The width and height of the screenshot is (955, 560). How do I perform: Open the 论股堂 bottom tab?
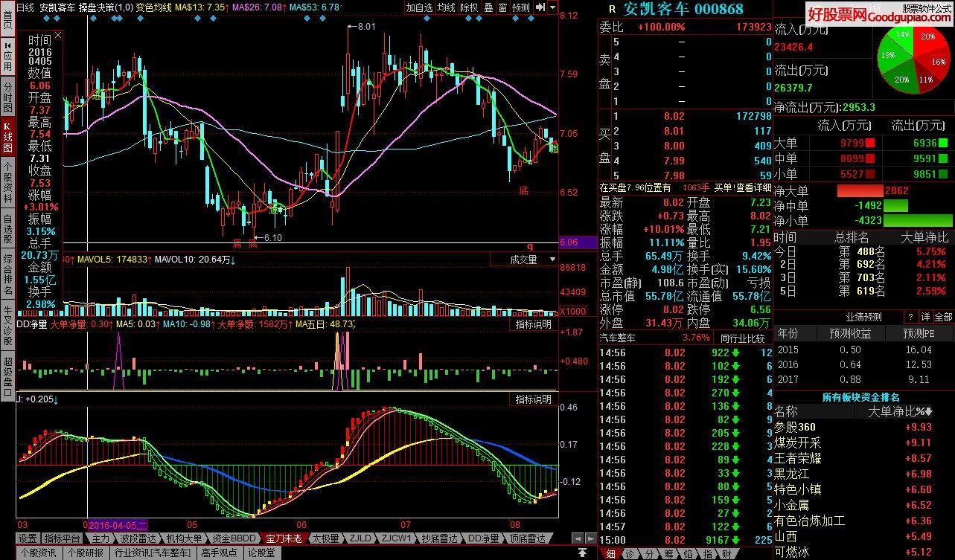tap(261, 553)
